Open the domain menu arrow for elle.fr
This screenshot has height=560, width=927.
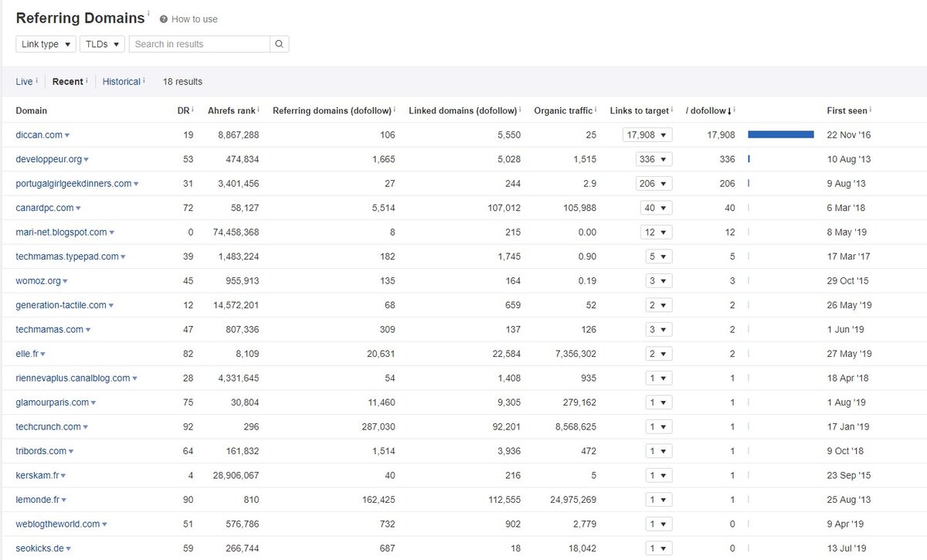pyautogui.click(x=43, y=355)
